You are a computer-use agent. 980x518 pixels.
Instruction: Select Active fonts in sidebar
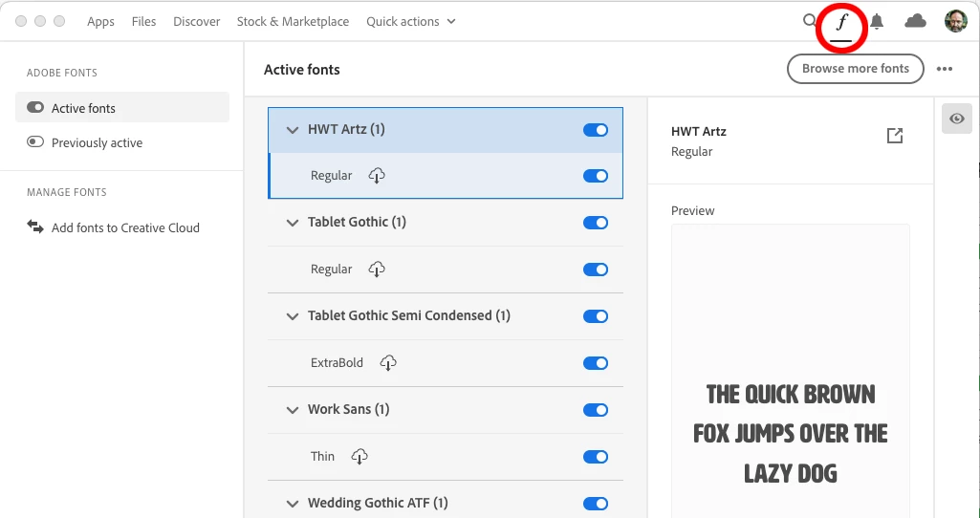coord(122,107)
